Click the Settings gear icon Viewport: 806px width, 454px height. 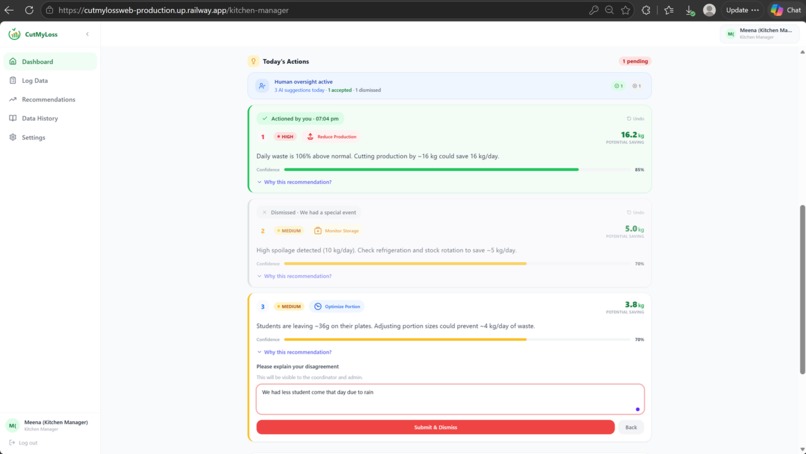[x=13, y=137]
